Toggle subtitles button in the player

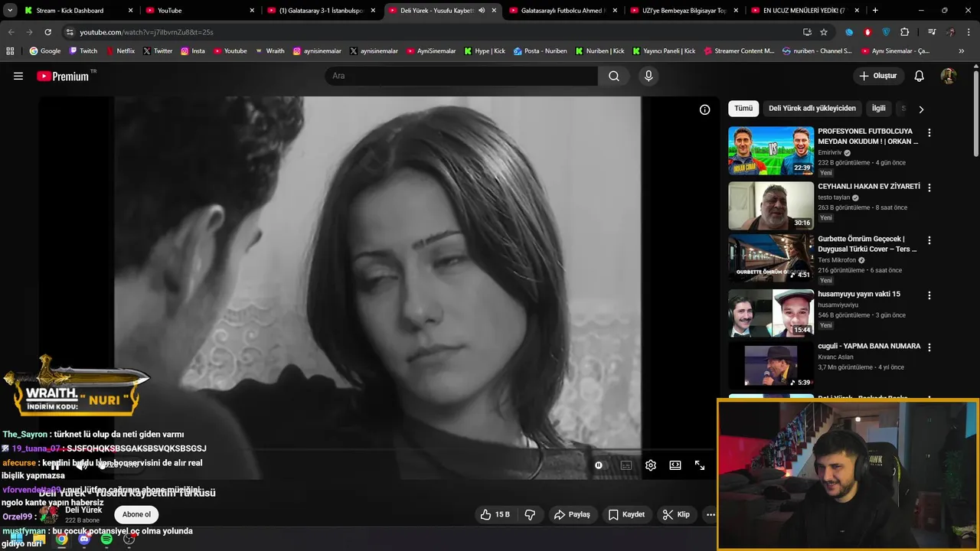(x=626, y=465)
